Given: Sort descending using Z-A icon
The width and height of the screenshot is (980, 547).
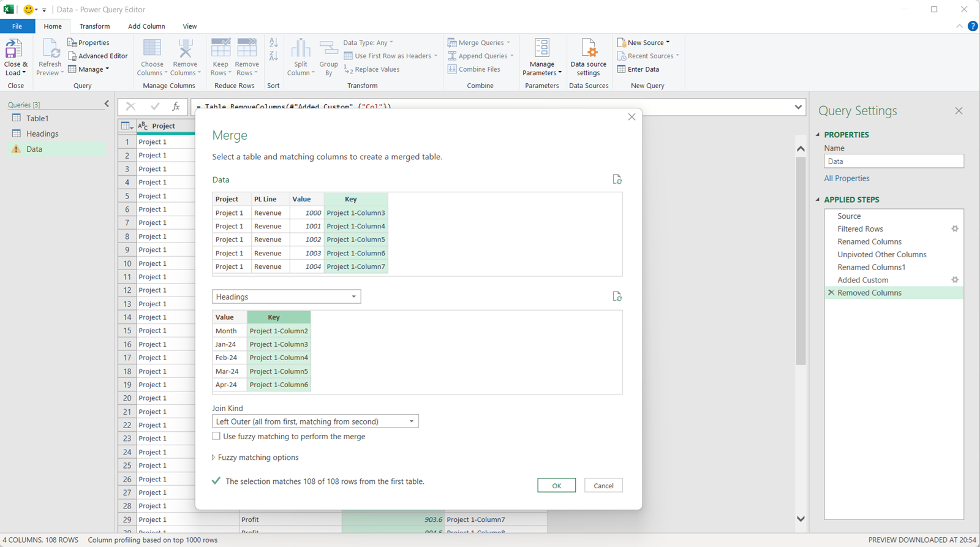Looking at the screenshot, I should pyautogui.click(x=274, y=56).
